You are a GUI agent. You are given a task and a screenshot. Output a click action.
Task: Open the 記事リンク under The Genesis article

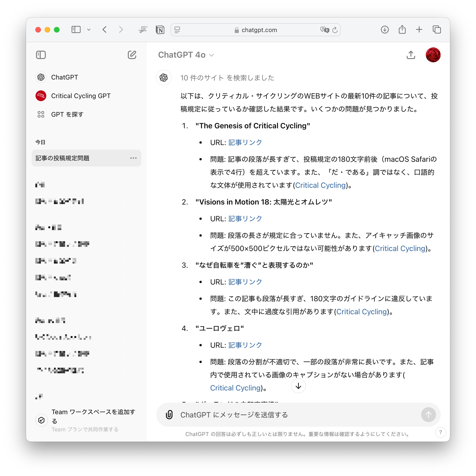[x=245, y=142]
